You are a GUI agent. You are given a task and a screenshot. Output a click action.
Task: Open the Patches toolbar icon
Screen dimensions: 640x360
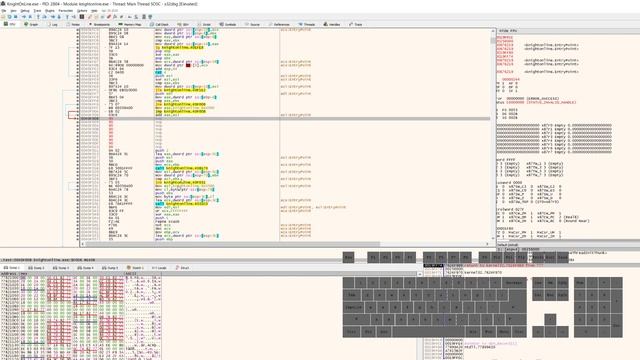tap(89, 17)
